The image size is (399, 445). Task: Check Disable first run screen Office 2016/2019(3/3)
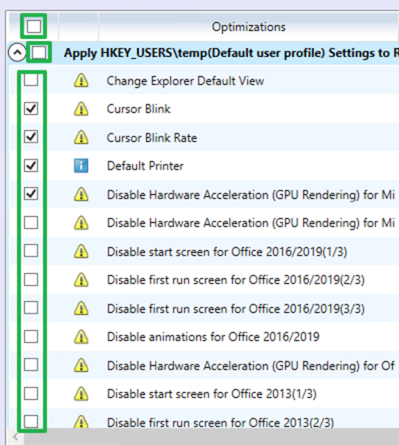(x=31, y=308)
